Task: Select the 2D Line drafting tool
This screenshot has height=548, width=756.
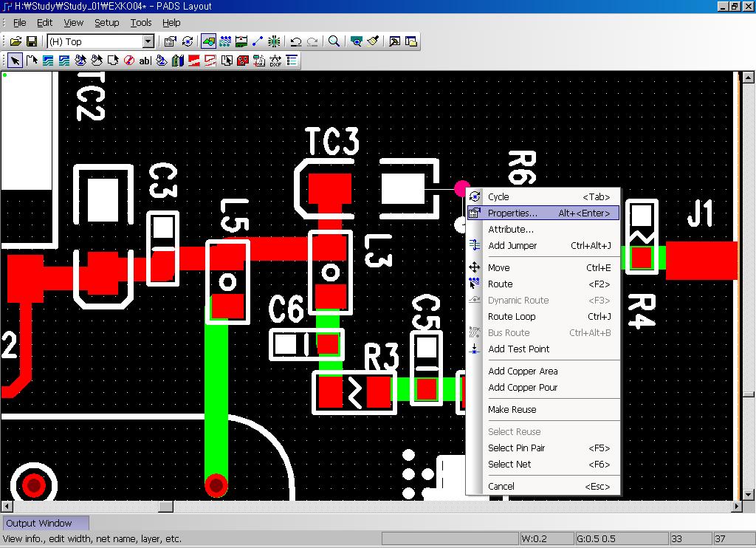Action: (x=32, y=61)
